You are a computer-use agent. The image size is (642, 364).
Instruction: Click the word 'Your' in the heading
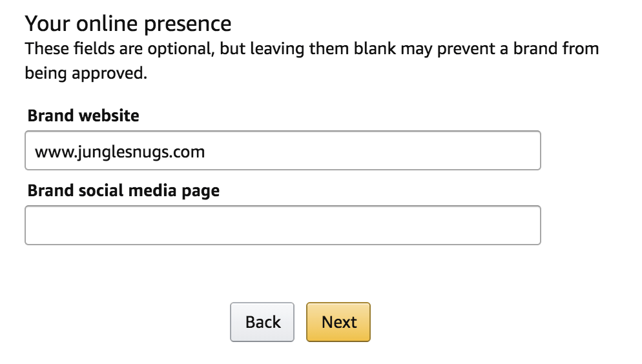[x=47, y=24]
